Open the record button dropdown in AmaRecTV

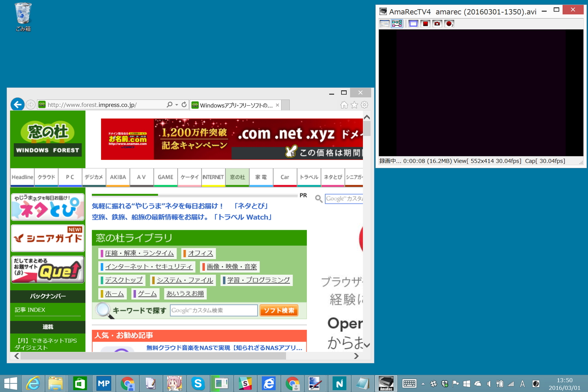(453, 26)
